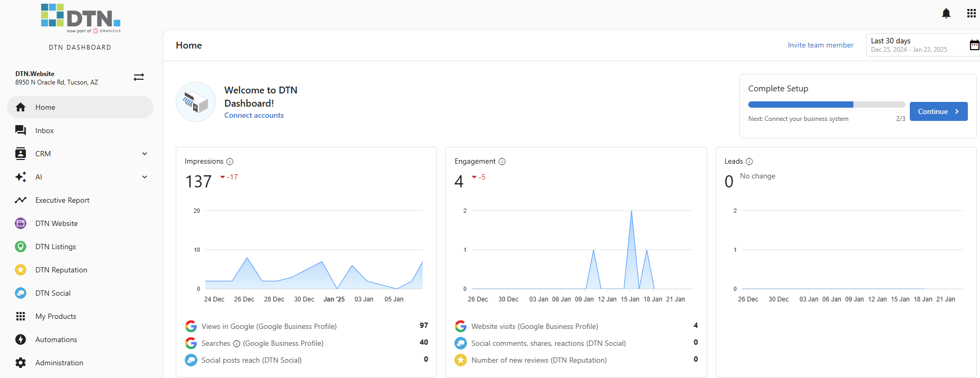980x378 pixels.
Task: Go to DTN Website
Action: tap(80, 223)
